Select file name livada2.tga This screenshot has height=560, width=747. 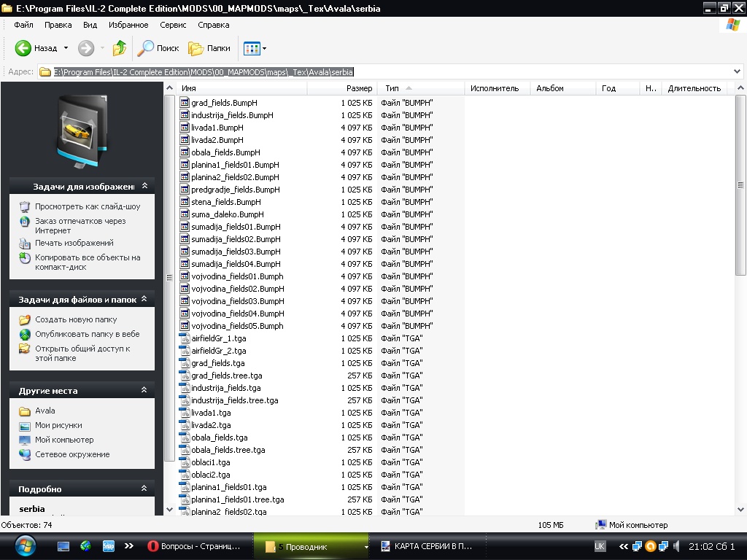coord(211,425)
